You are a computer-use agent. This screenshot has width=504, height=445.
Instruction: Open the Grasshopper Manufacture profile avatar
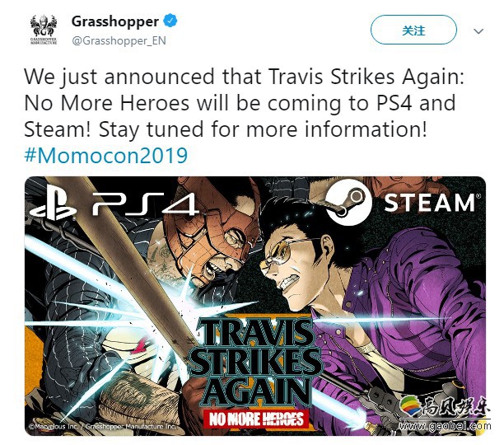pos(44,30)
